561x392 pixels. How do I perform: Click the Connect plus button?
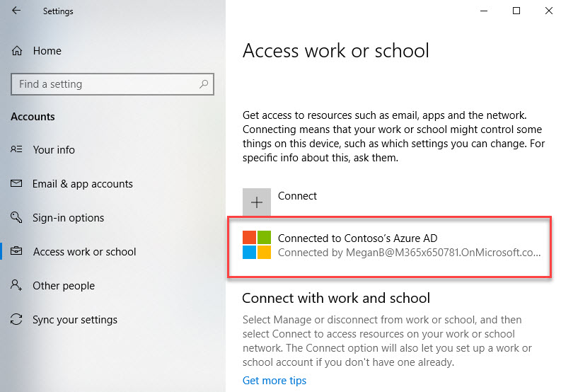click(257, 202)
